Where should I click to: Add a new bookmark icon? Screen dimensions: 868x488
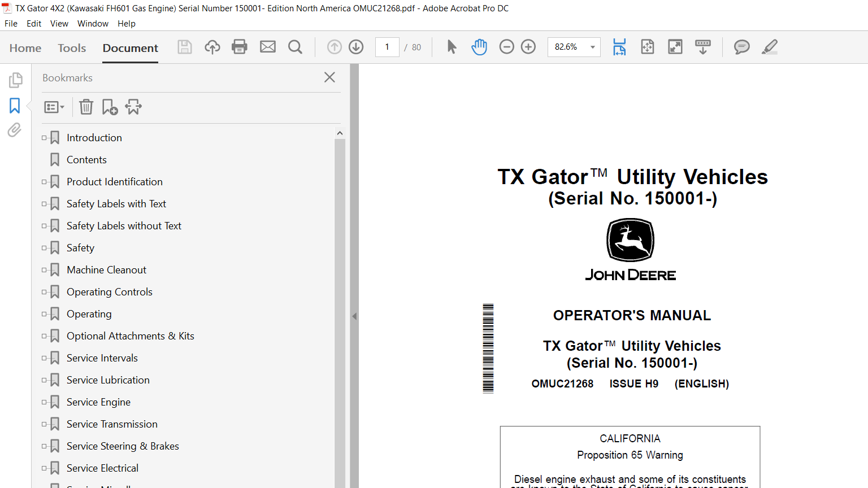[x=110, y=107]
